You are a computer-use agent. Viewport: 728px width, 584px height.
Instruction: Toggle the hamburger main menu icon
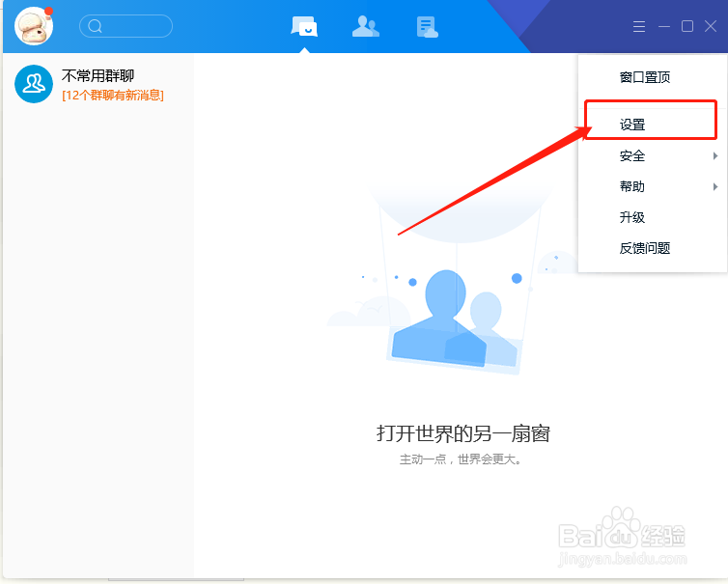tap(639, 26)
